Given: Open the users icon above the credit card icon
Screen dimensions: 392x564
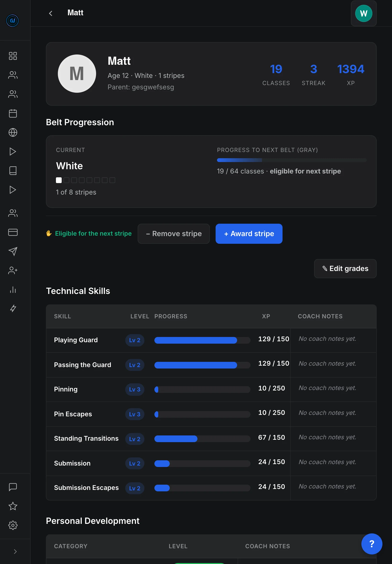Looking at the screenshot, I should click(13, 213).
